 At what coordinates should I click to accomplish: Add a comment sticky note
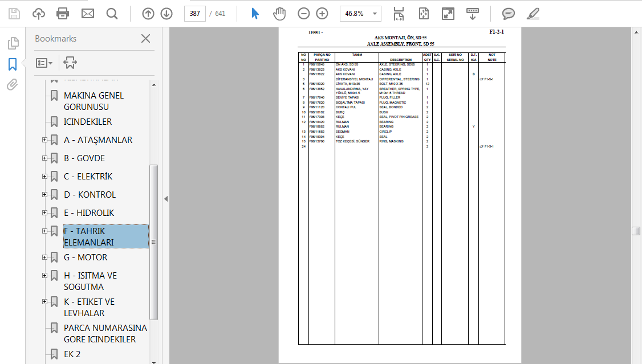tap(508, 14)
